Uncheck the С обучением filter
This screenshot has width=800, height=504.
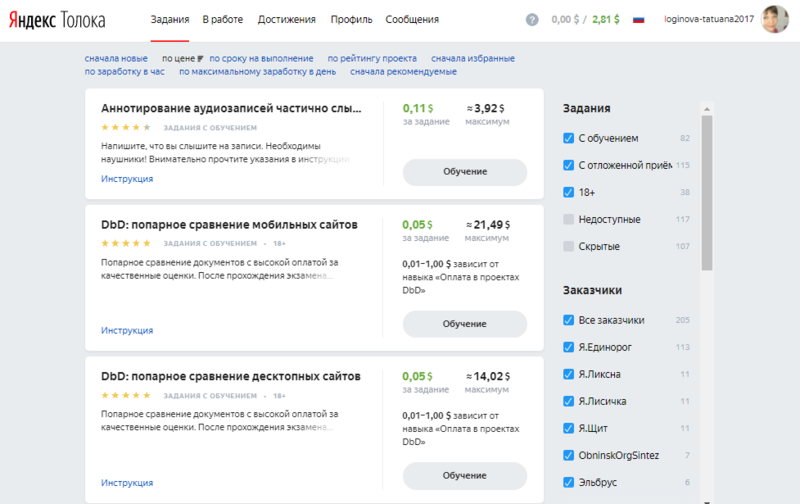pos(568,138)
